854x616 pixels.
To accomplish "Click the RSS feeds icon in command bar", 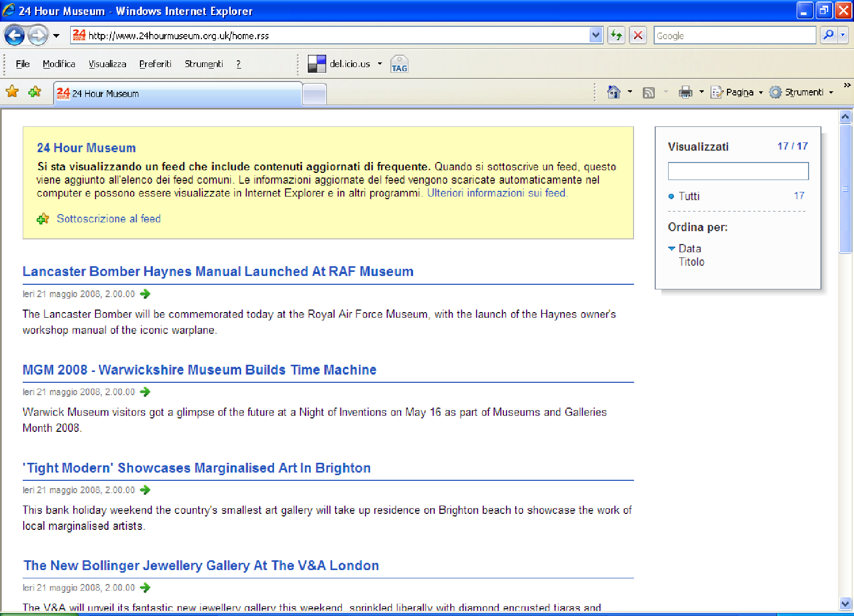I will (649, 92).
